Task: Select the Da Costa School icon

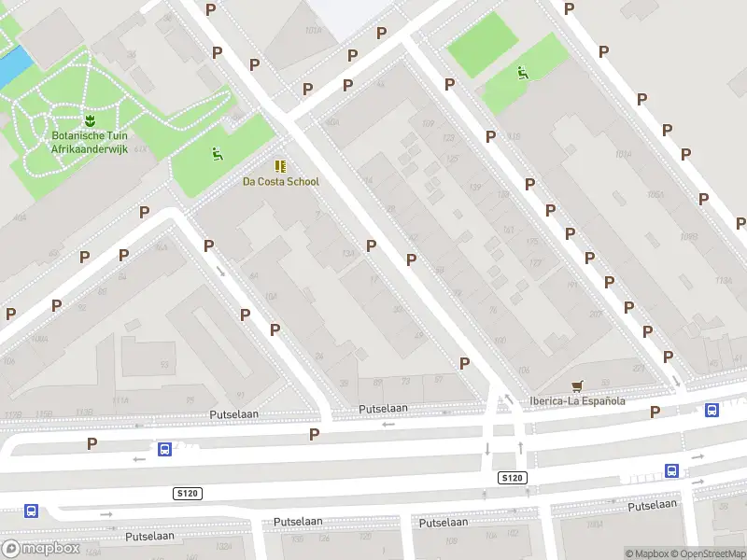Action: [x=281, y=166]
